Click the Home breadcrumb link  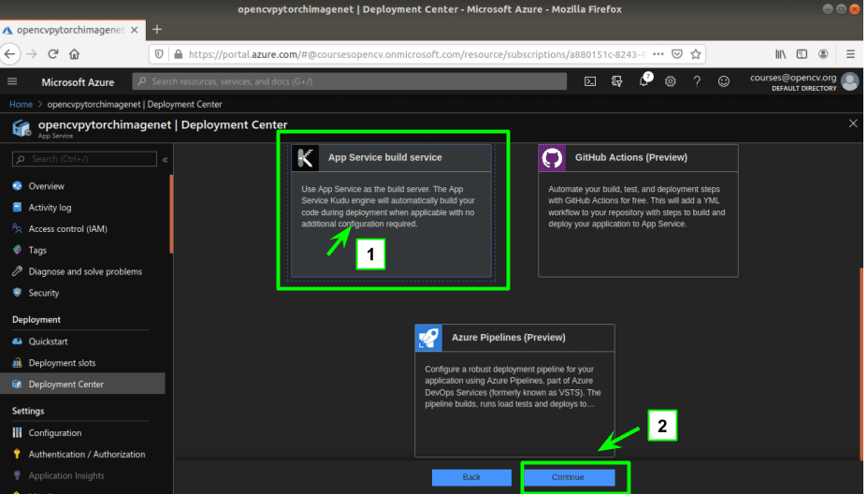click(x=21, y=104)
